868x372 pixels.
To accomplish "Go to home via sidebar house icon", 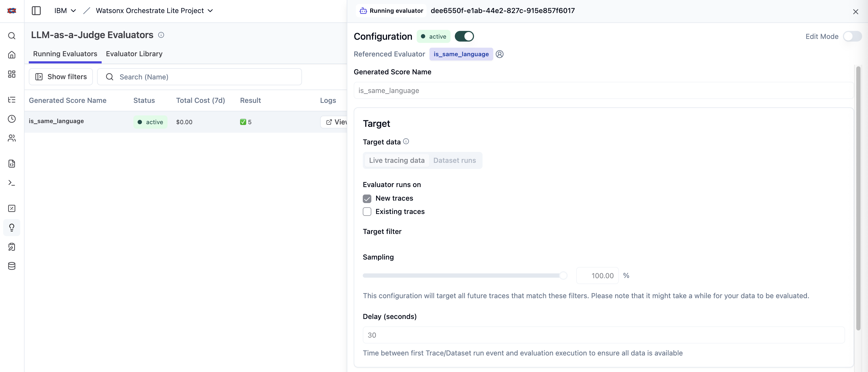I will point(12,55).
